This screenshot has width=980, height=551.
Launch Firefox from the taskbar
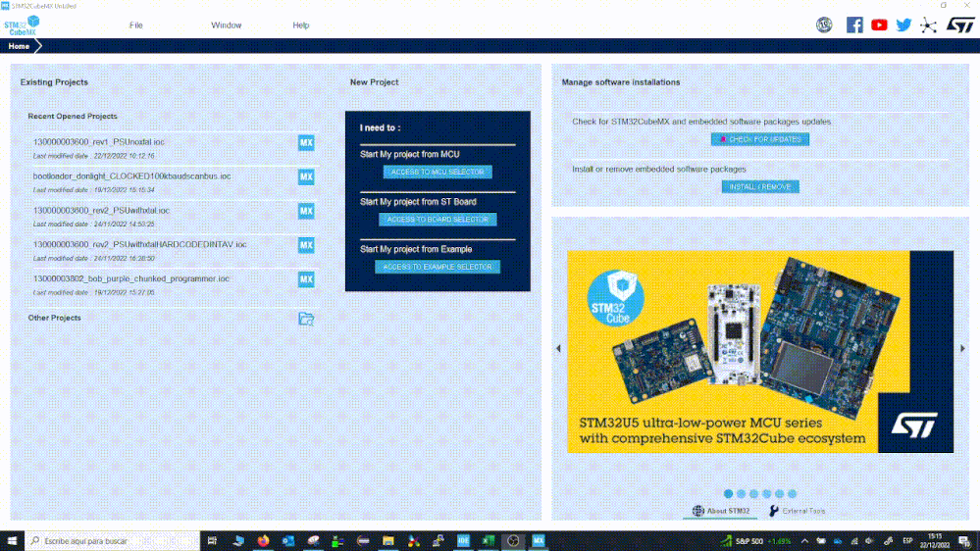point(263,541)
